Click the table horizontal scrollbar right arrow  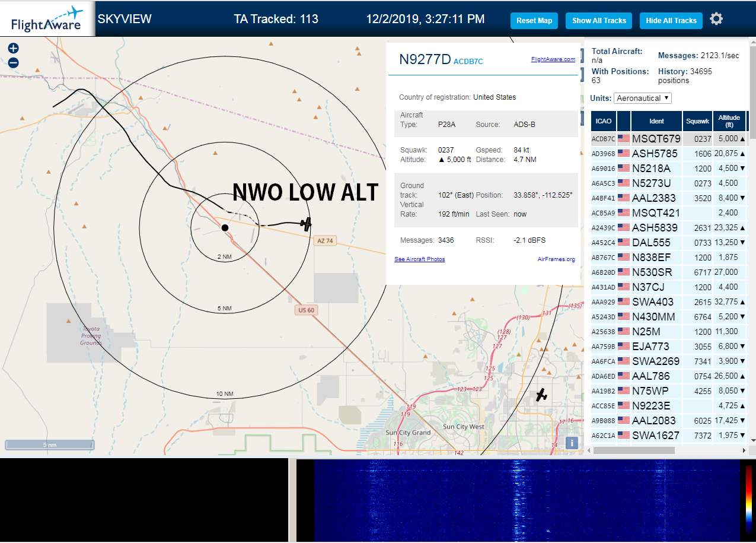click(x=745, y=450)
